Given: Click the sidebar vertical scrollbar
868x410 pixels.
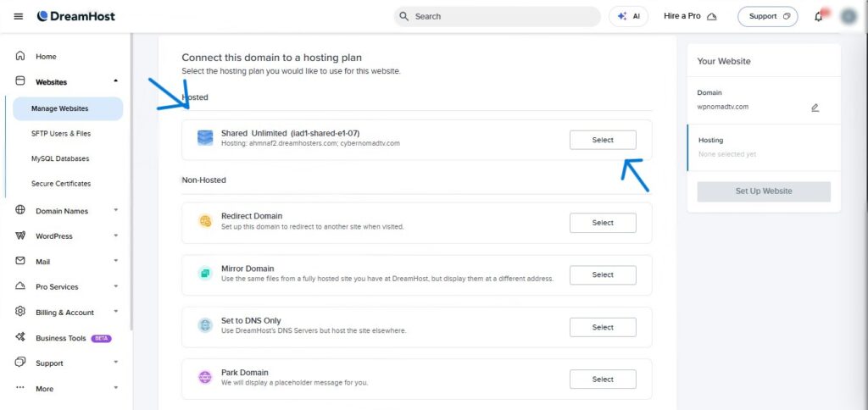Looking at the screenshot, I should tap(131, 183).
